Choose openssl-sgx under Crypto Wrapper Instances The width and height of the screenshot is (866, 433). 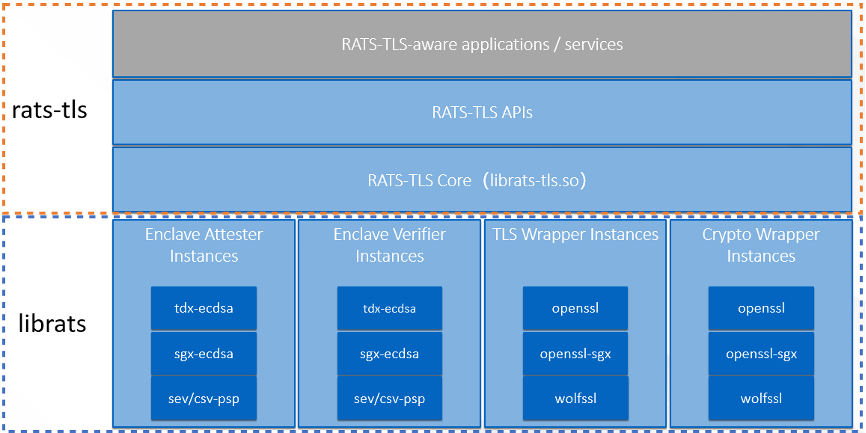[x=762, y=353]
